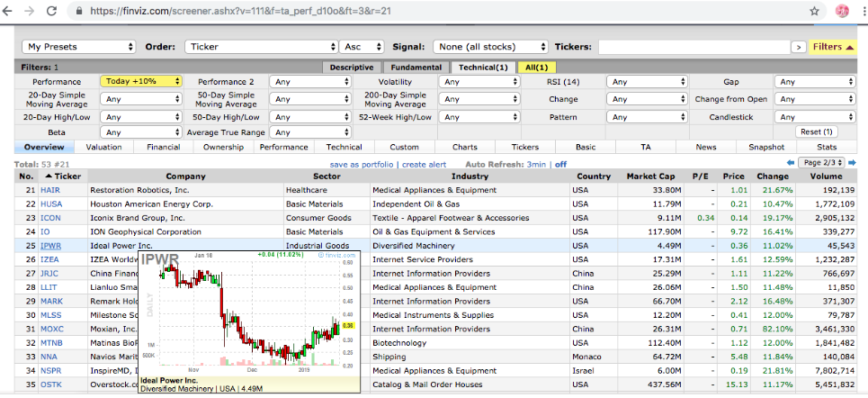Sort by Sector column header
Screen dimensions: 868x398
327,176
